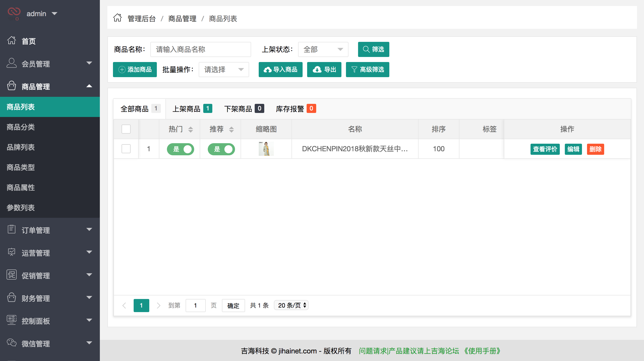Open the 批量操作 请选择 dropdown
Screen dimensions: 644x361
[x=223, y=70]
